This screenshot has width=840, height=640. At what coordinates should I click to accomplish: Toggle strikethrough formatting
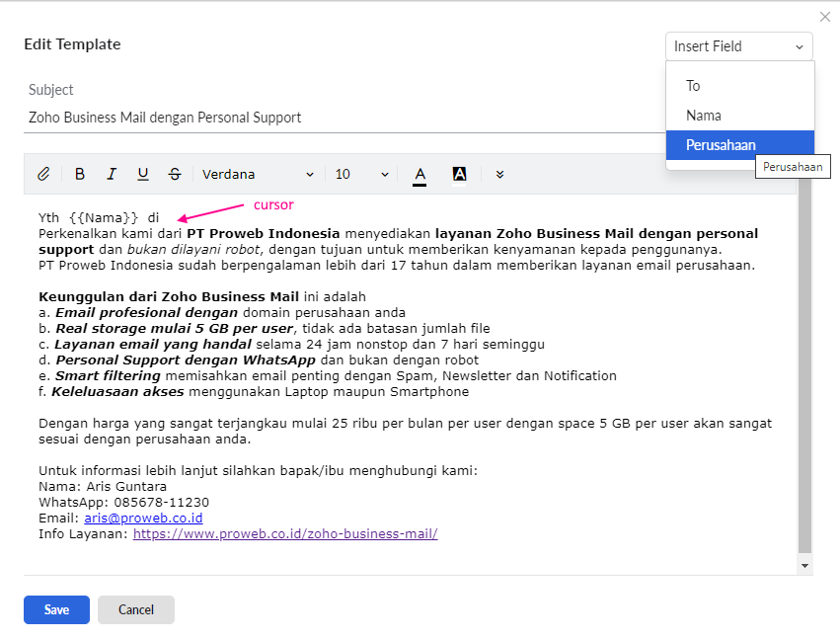coord(175,174)
